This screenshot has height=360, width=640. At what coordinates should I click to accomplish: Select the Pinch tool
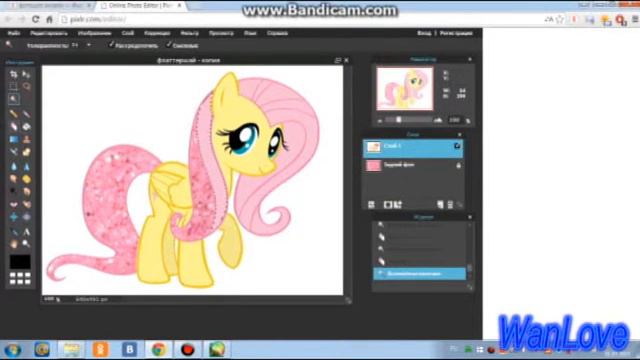click(x=27, y=217)
